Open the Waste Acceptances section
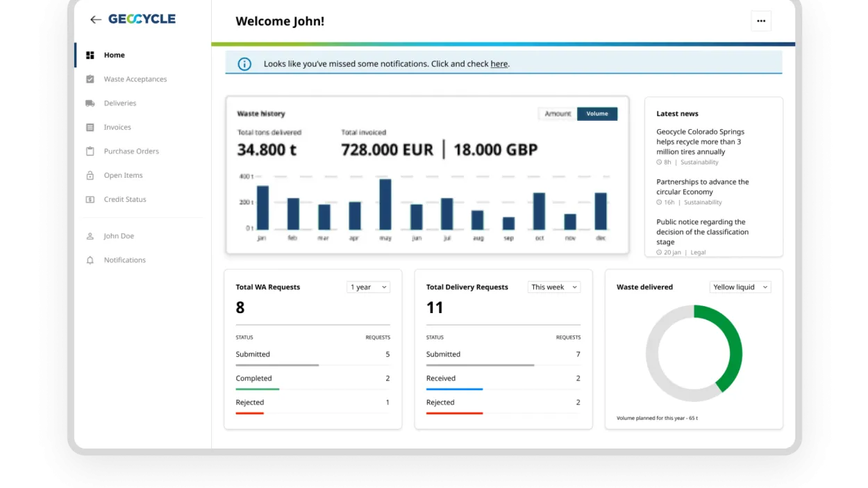 (135, 78)
